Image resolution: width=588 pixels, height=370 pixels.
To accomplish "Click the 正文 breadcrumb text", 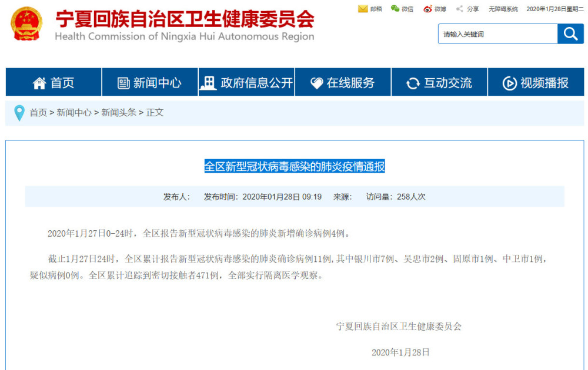I will 155,112.
